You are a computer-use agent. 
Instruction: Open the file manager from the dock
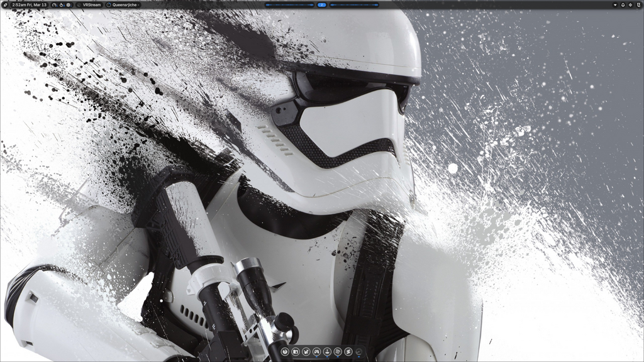tap(296, 352)
